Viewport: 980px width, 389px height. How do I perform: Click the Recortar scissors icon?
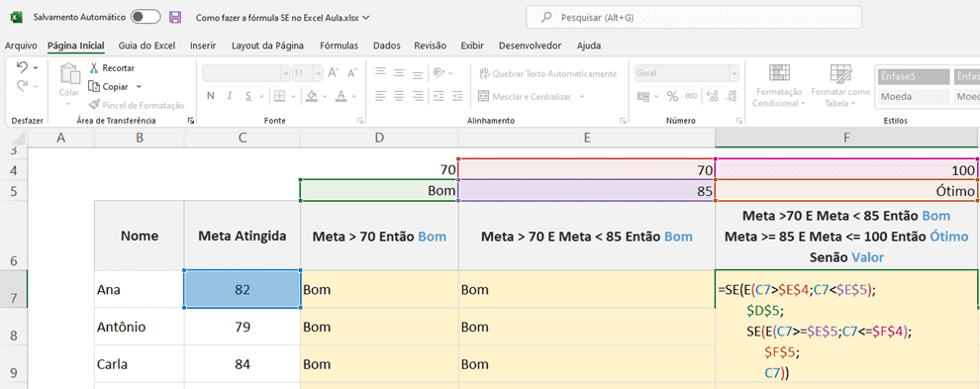coord(94,67)
